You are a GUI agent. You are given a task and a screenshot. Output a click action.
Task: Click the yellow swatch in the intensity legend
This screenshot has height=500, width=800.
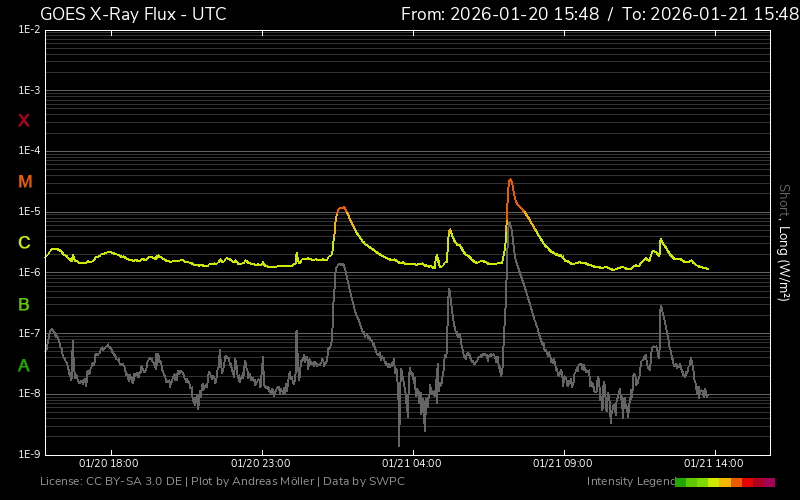714,482
